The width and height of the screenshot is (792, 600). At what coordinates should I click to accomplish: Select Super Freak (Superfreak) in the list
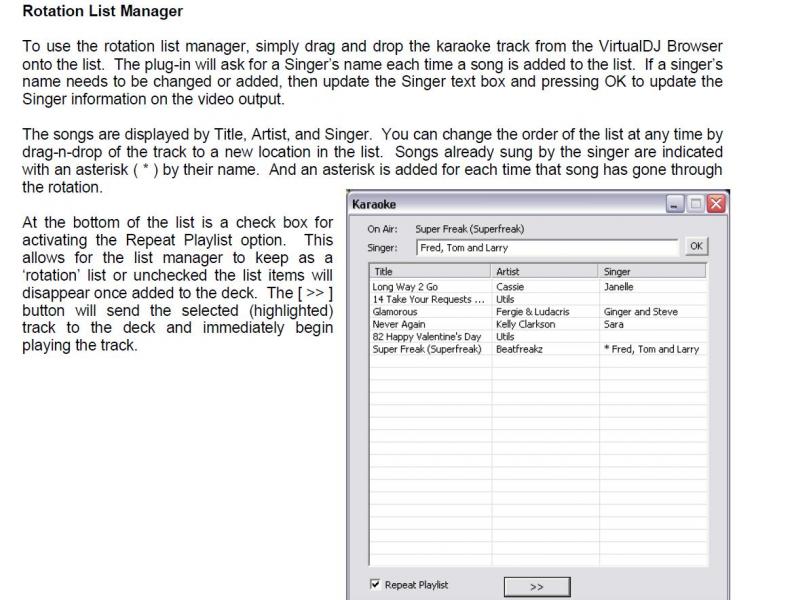coord(427,349)
